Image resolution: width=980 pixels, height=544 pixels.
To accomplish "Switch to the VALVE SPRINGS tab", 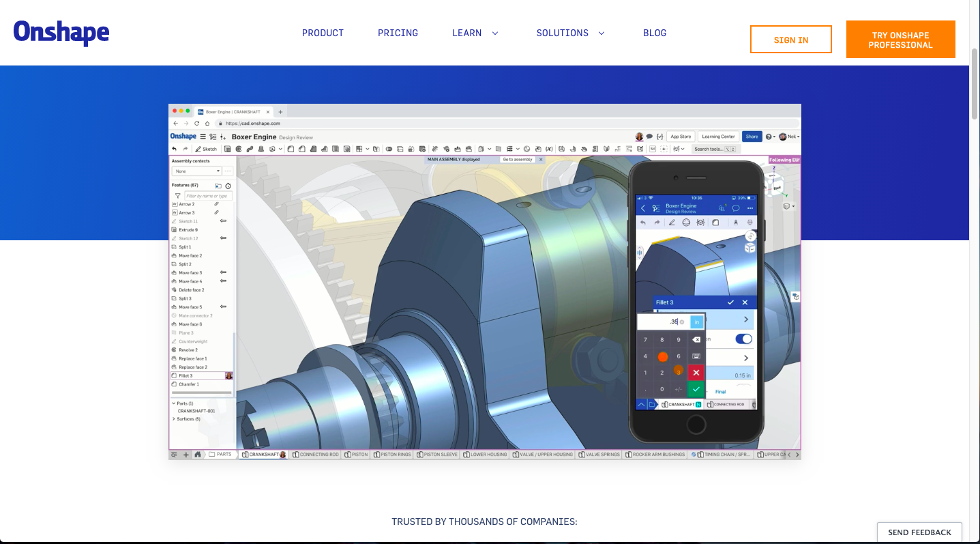I will (x=599, y=455).
